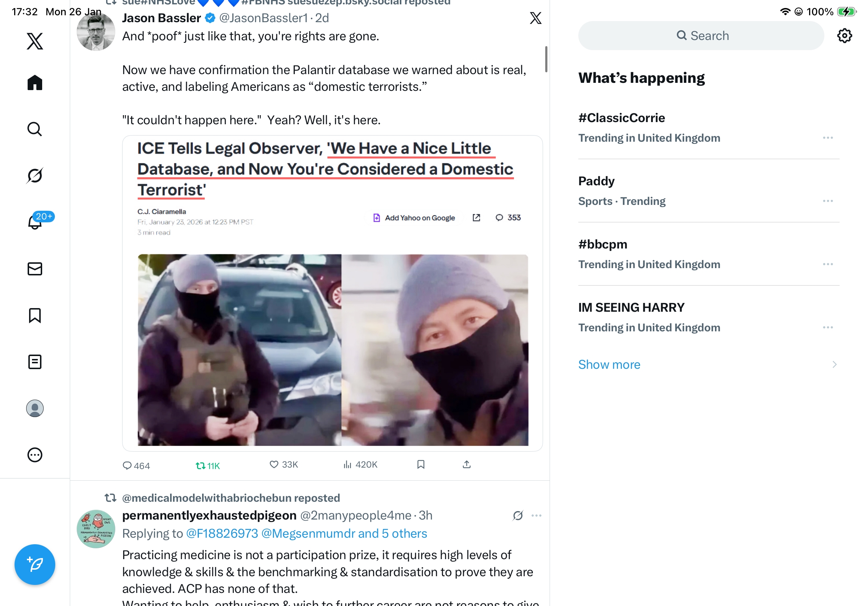Screen dimensions: 868x606
Task: Focus the Search input field
Action: click(700, 36)
